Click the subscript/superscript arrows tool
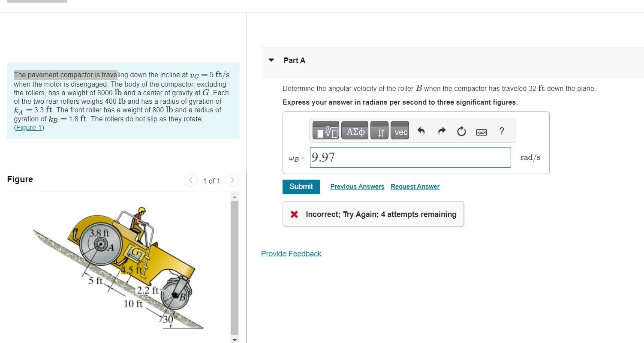Screen dimensions: 644x343 (x=380, y=131)
